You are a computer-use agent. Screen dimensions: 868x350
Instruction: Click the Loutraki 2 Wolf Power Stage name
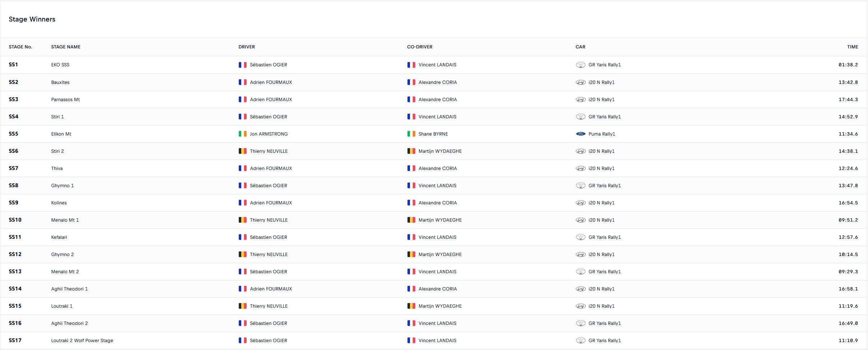click(82, 340)
